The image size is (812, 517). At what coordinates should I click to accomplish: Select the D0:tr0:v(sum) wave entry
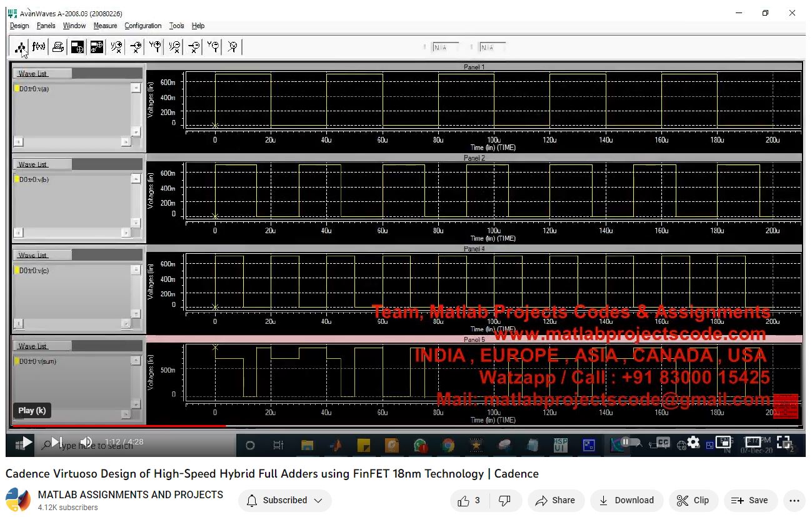click(x=38, y=361)
